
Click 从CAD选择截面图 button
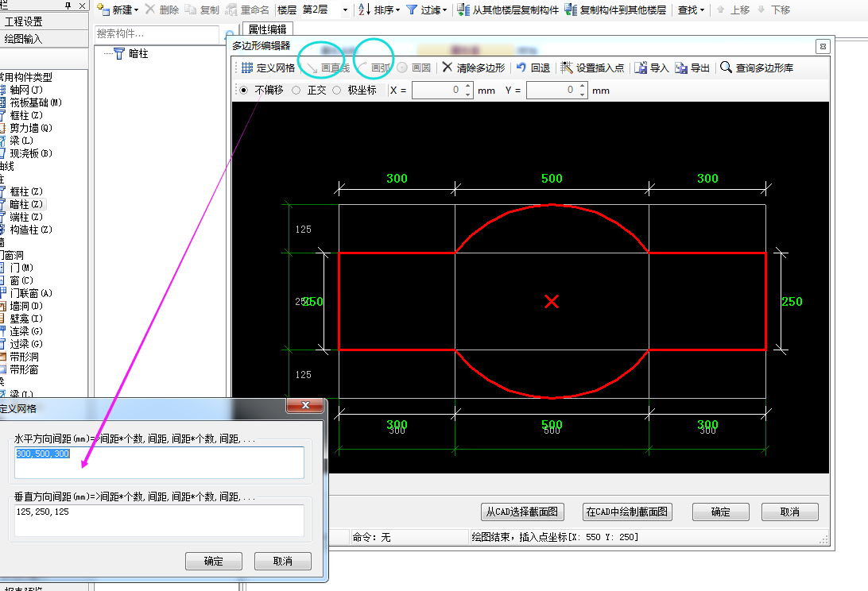522,512
